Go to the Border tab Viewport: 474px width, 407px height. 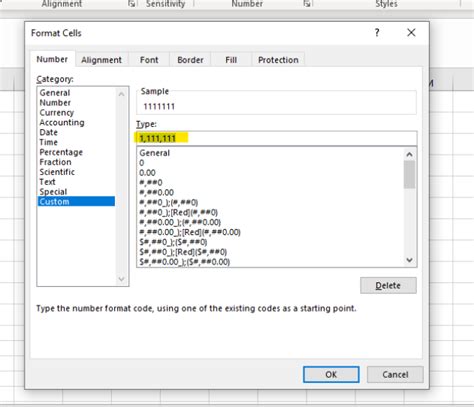click(x=190, y=60)
